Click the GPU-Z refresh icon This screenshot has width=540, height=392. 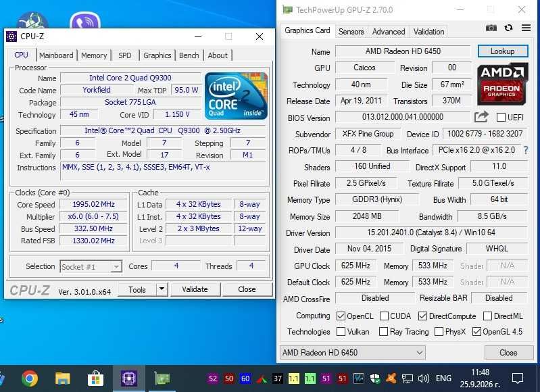click(x=508, y=28)
